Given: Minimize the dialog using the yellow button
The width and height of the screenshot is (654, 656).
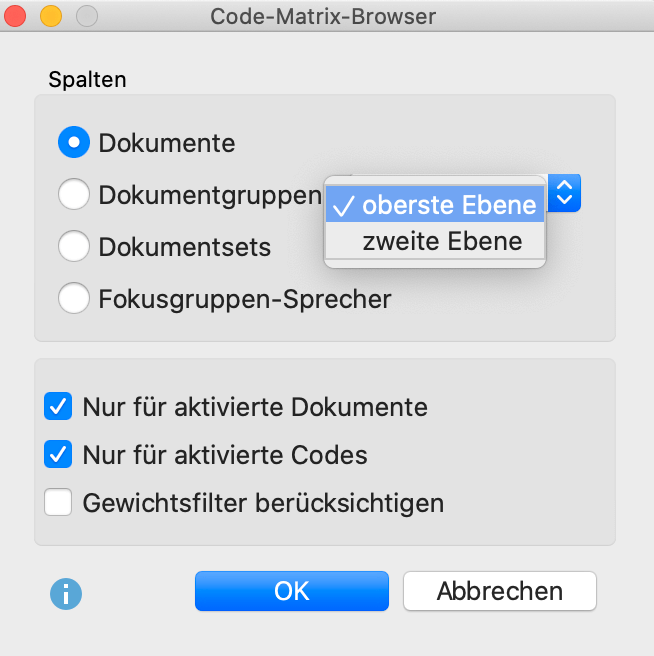Looking at the screenshot, I should 51,17.
